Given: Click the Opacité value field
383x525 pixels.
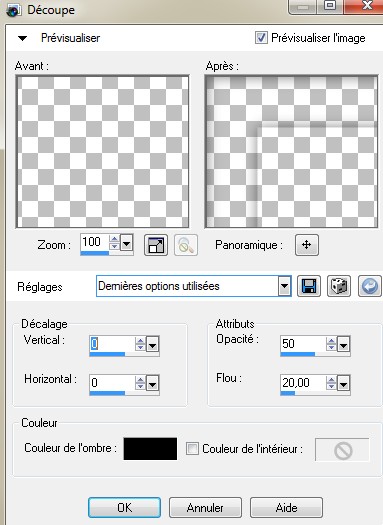Looking at the screenshot, I should pos(303,344).
